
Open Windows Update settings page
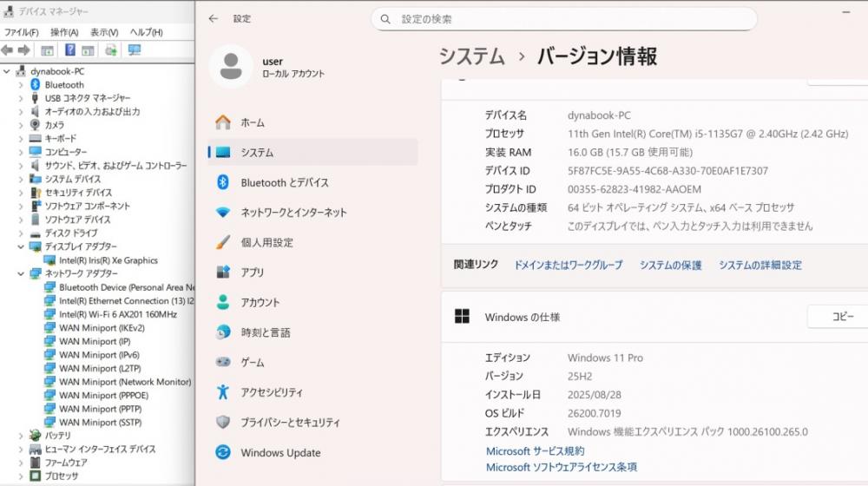312,452
